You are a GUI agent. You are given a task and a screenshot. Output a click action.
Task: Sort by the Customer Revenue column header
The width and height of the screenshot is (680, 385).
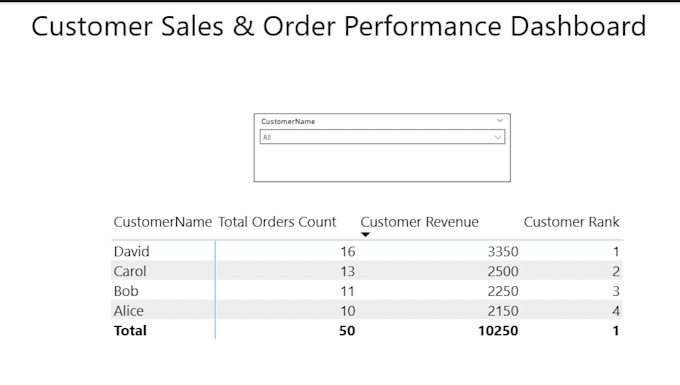coord(419,222)
